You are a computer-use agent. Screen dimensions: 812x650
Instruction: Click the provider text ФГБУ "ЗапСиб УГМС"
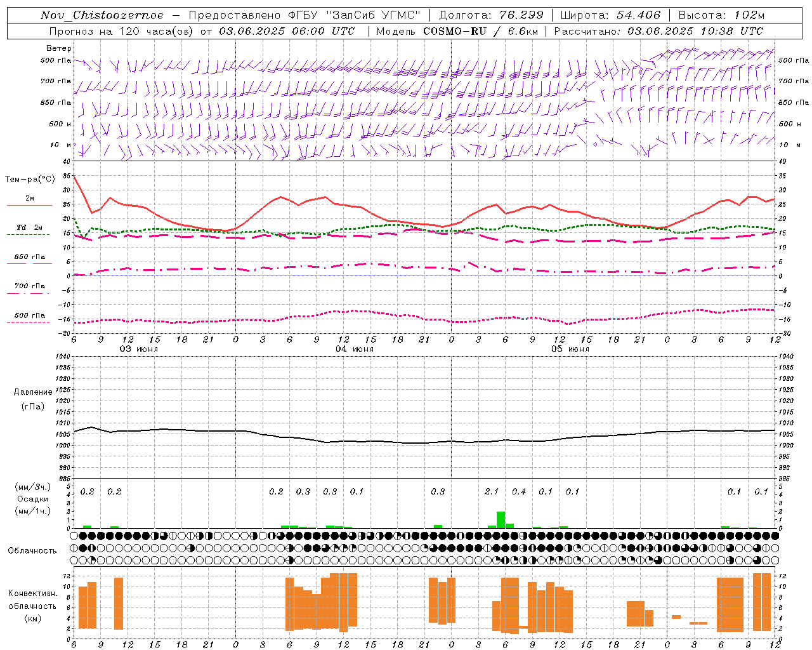pyautogui.click(x=355, y=15)
